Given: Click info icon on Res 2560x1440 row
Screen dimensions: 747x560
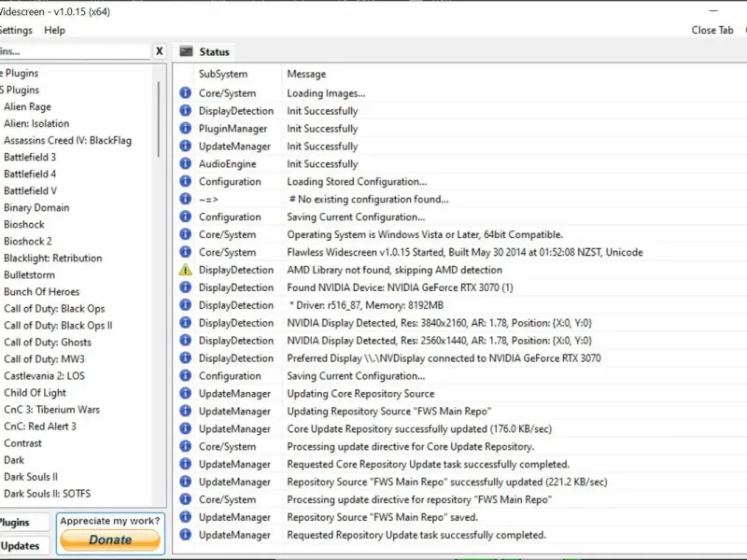Looking at the screenshot, I should (x=185, y=341).
